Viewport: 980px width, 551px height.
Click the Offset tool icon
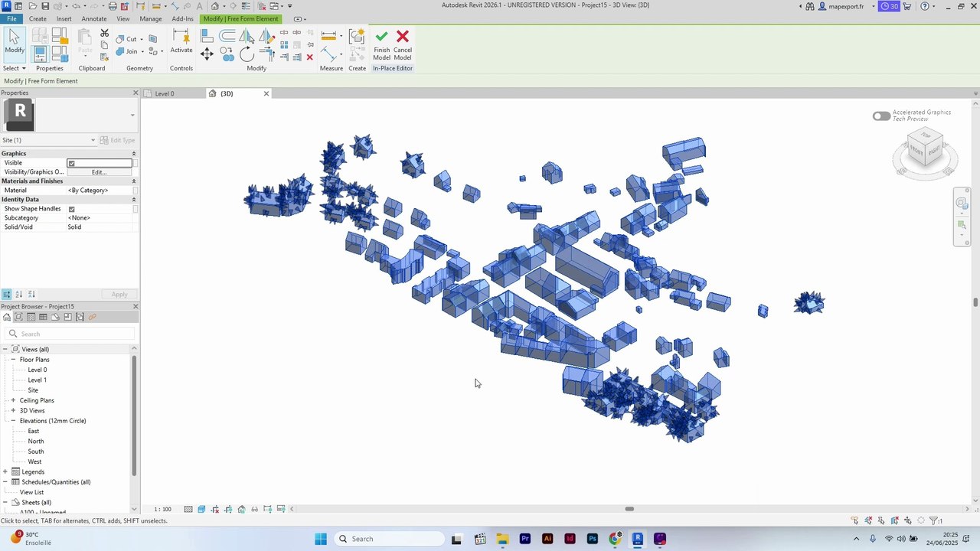pyautogui.click(x=227, y=36)
